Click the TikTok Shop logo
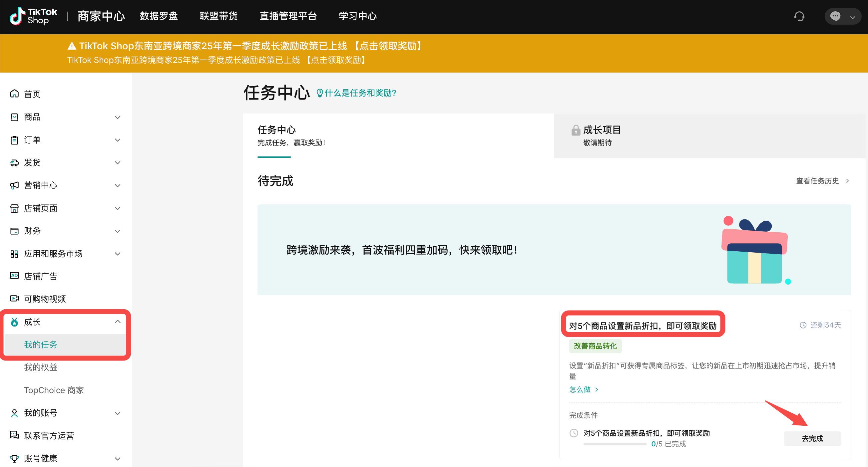Screen dimensions: 868x467 pyautogui.click(x=34, y=16)
